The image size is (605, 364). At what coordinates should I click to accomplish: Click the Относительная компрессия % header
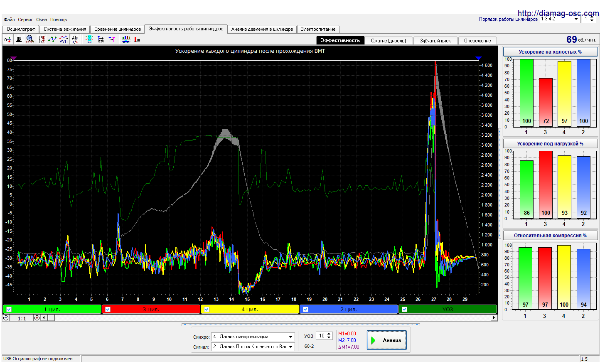[550, 236]
